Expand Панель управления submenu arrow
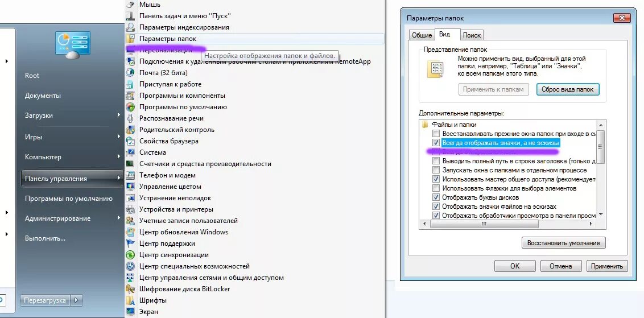This screenshot has width=644, height=318. point(118,178)
